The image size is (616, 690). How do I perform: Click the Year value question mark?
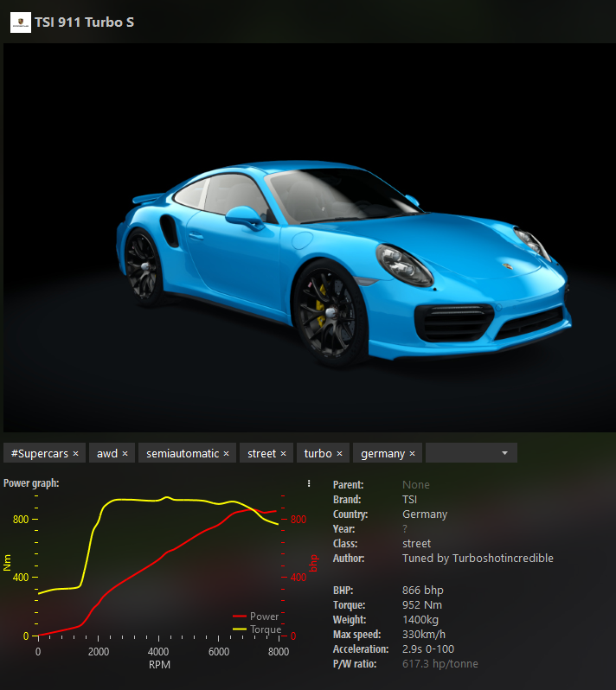pos(405,529)
